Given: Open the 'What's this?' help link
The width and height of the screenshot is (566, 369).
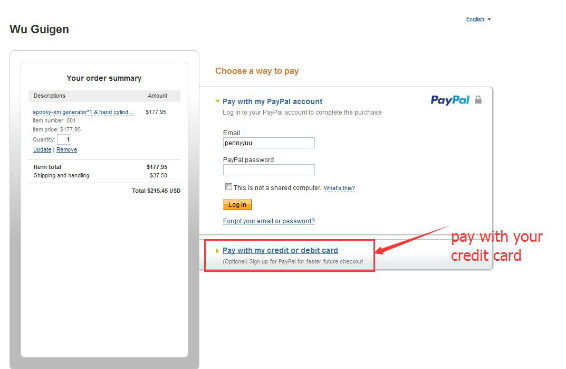Looking at the screenshot, I should pyautogui.click(x=339, y=188).
